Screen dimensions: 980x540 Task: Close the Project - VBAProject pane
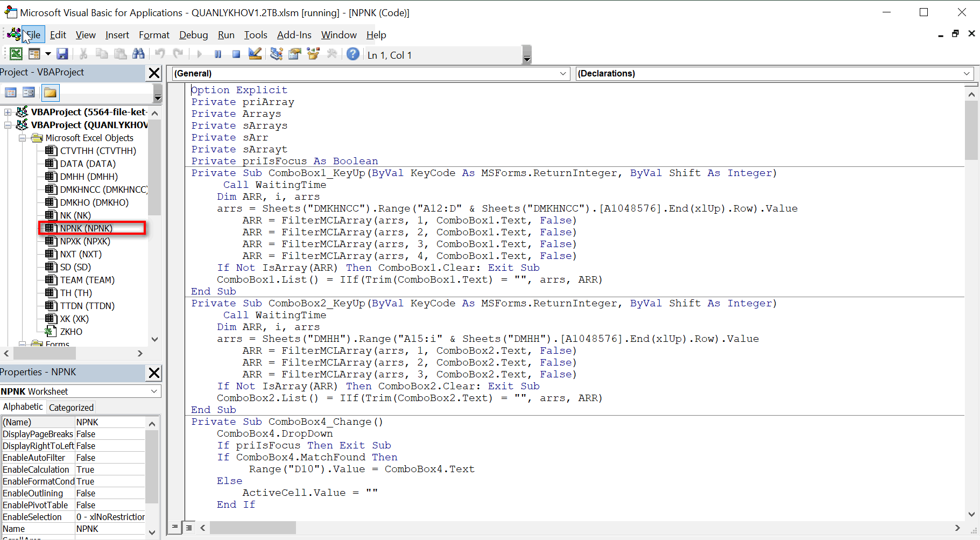(x=154, y=73)
